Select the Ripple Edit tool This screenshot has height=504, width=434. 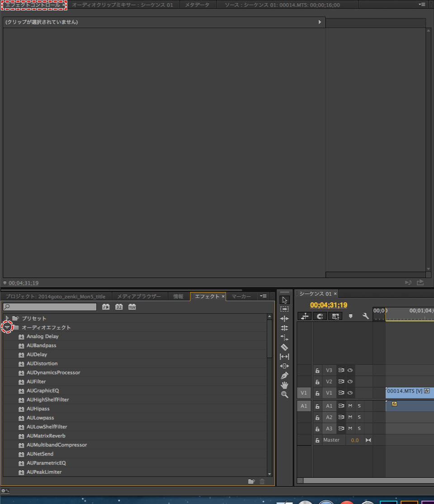(284, 319)
